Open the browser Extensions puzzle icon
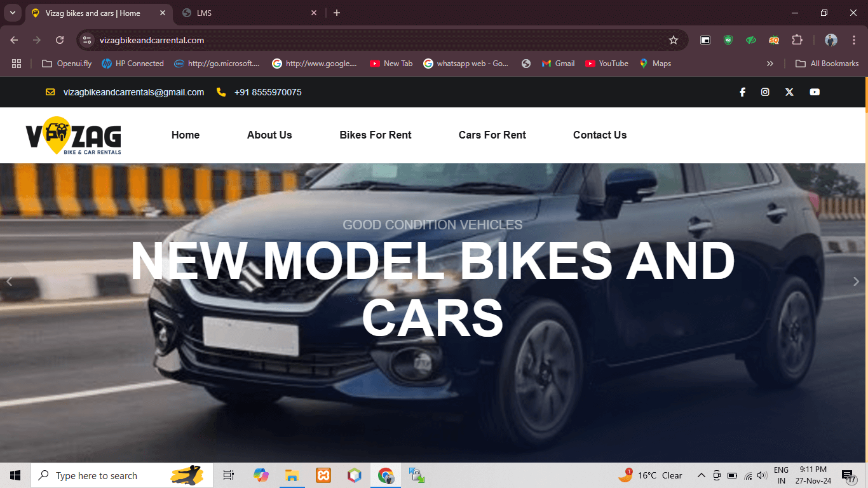 797,40
